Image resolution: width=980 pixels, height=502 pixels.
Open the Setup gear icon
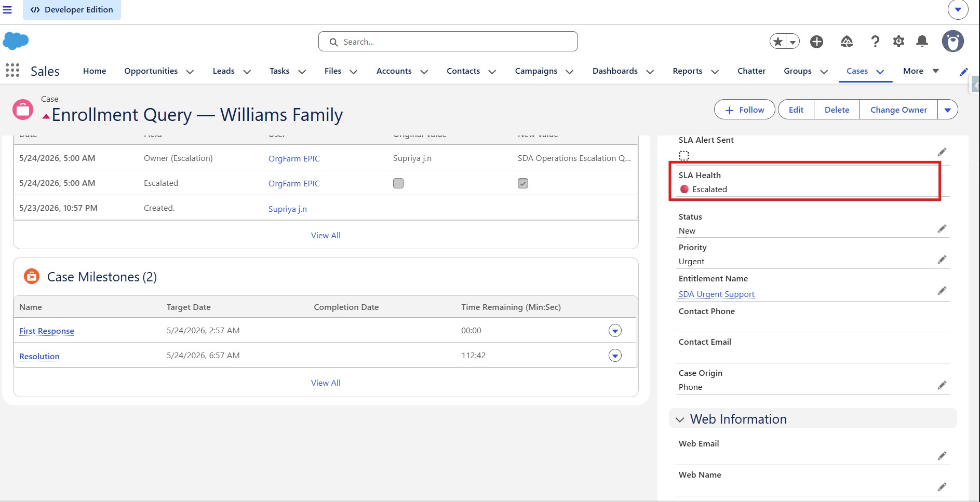[x=899, y=42]
